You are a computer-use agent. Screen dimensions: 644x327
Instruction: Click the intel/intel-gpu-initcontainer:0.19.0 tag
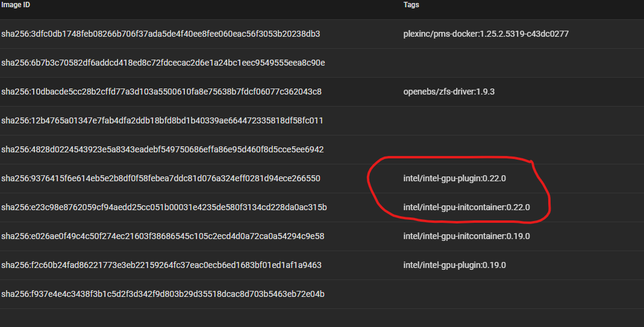[466, 236]
